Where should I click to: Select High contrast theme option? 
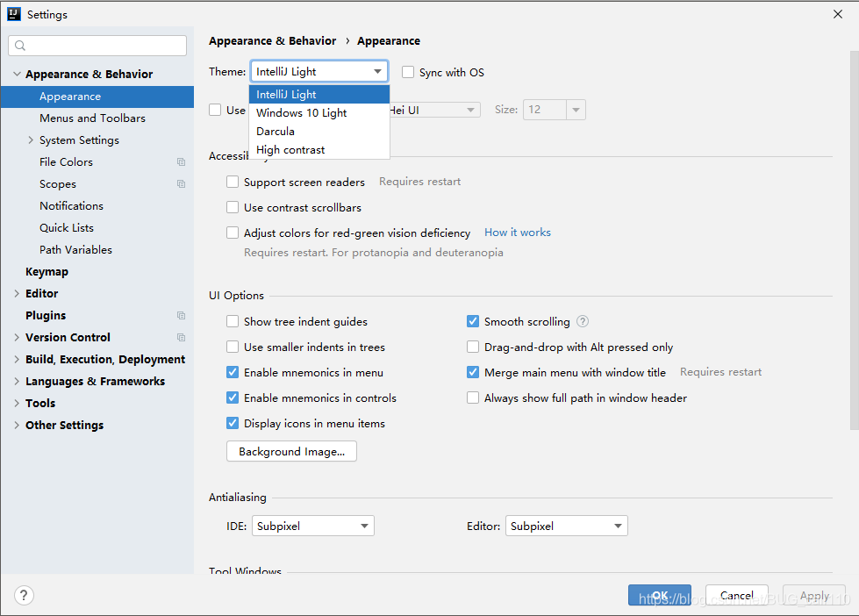tap(290, 149)
